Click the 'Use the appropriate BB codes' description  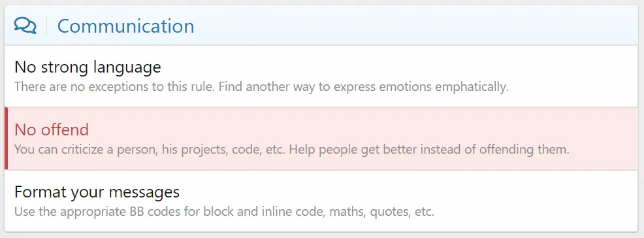click(x=224, y=212)
